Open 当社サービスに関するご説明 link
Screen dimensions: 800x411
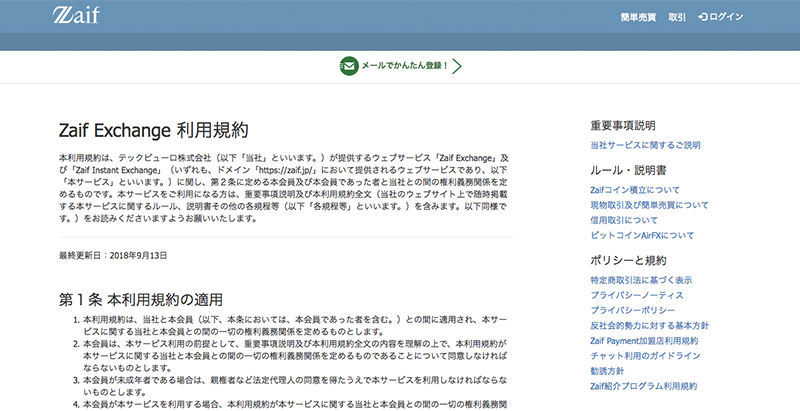tap(645, 145)
